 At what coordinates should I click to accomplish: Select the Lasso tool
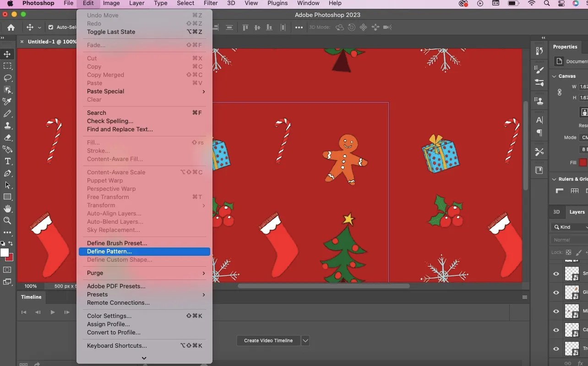pyautogui.click(x=7, y=78)
